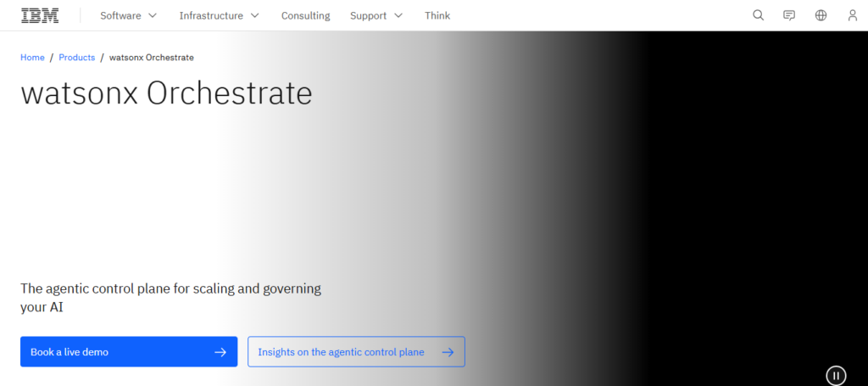Pause the hero video
Viewport: 868px width, 386px height.
[x=836, y=376]
